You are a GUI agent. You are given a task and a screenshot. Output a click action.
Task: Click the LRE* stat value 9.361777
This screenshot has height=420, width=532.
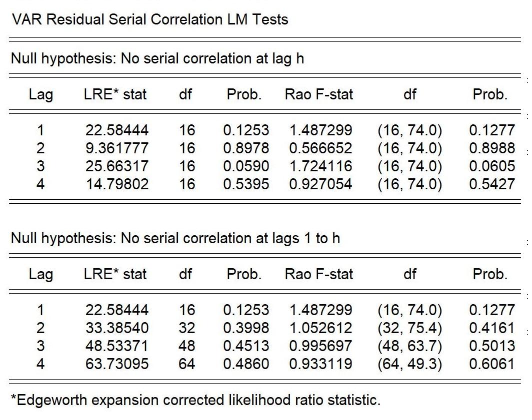pos(117,148)
